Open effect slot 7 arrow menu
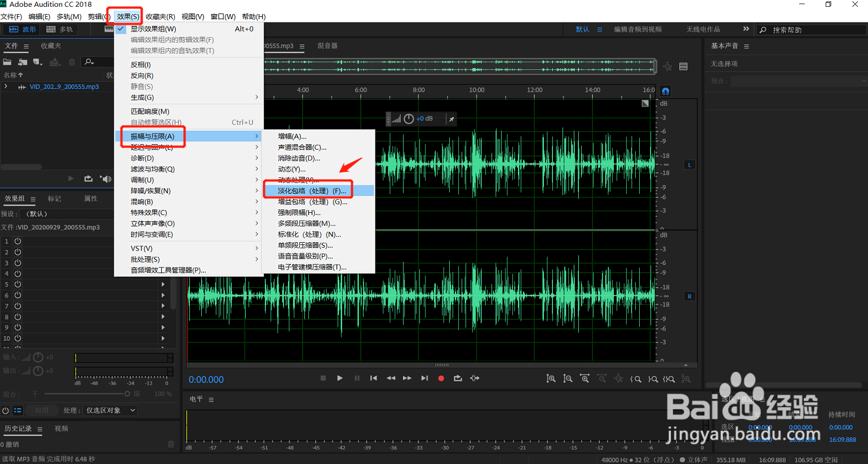Viewport: 868px width, 464px height. tap(163, 306)
